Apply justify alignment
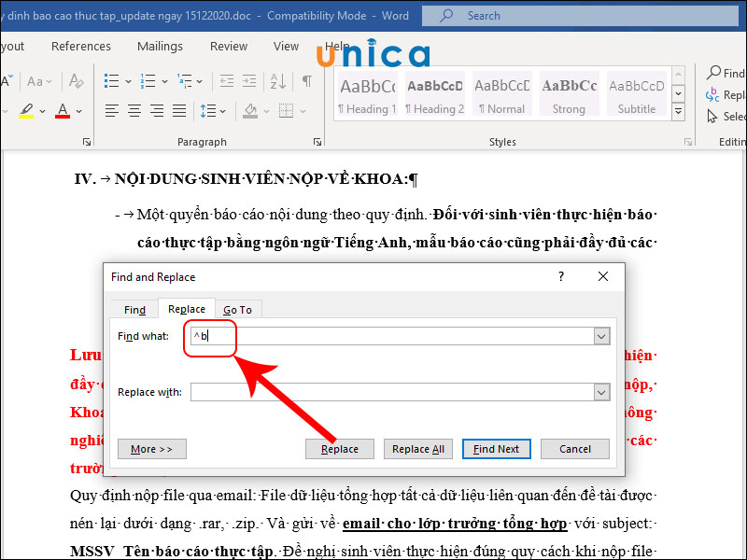This screenshot has width=747, height=560. coord(178,112)
